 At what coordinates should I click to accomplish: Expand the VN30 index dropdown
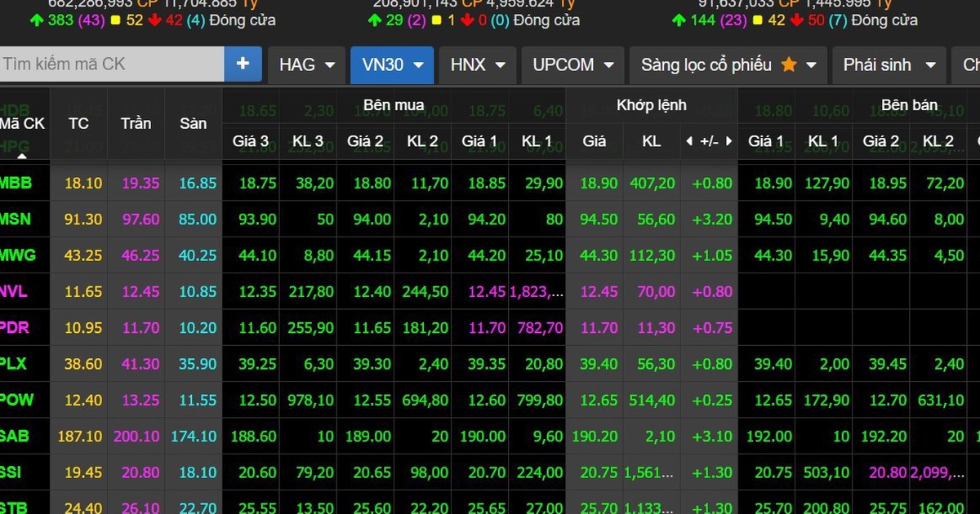[392, 64]
